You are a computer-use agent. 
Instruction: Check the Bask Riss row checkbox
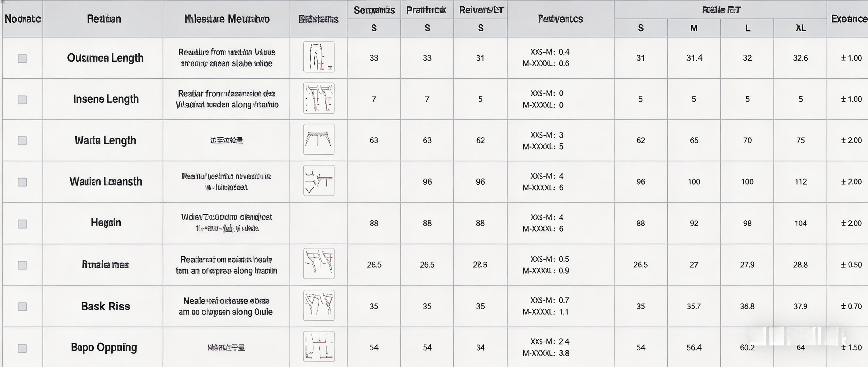(x=22, y=306)
